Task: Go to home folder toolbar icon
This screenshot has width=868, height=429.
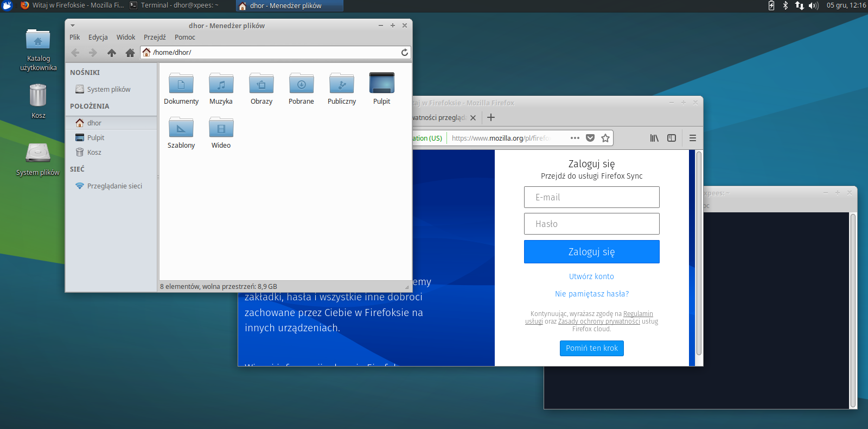Action: (x=130, y=53)
